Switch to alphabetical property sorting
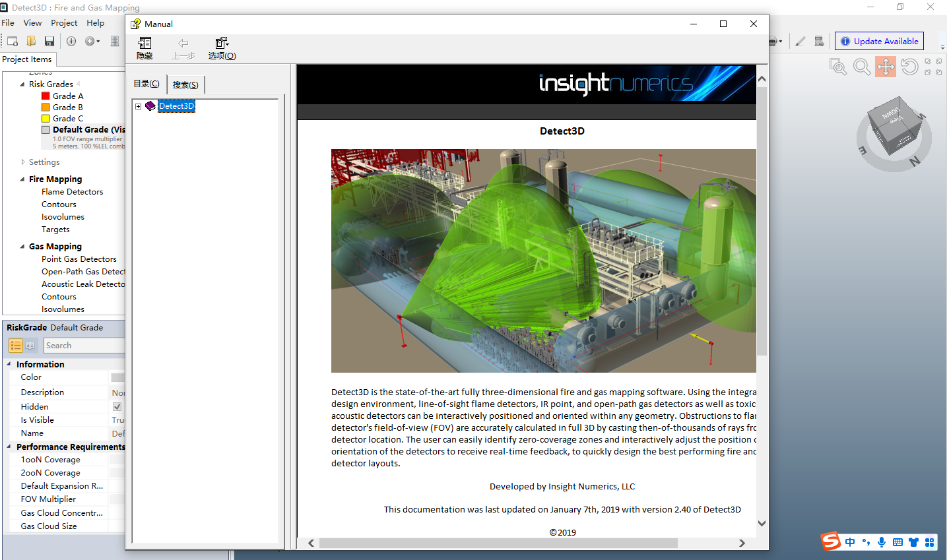This screenshot has width=947, height=560. tap(30, 346)
